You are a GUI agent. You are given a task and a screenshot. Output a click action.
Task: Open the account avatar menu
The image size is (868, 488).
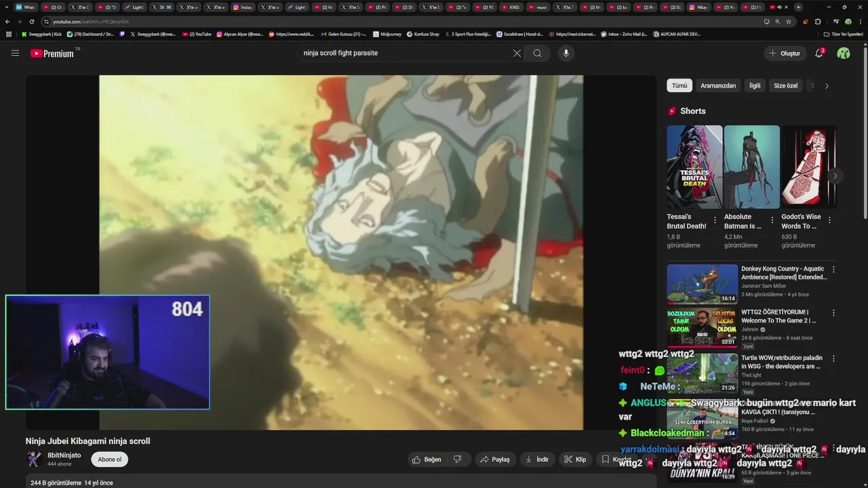[844, 53]
